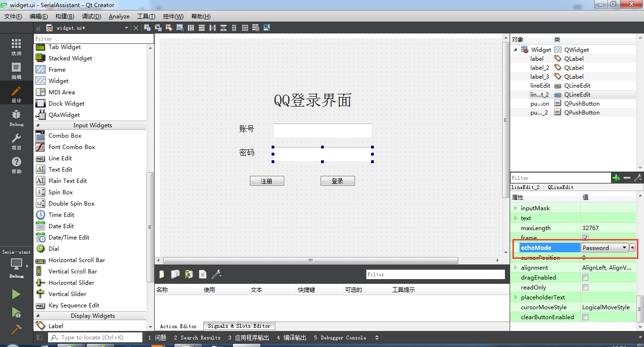
Task: Enable the readOnly property checkbox
Action: click(585, 287)
